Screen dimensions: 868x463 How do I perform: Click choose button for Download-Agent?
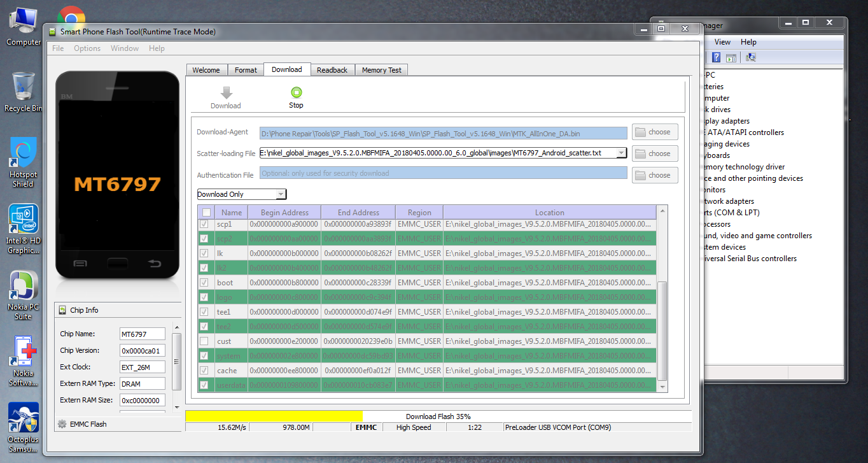click(655, 132)
